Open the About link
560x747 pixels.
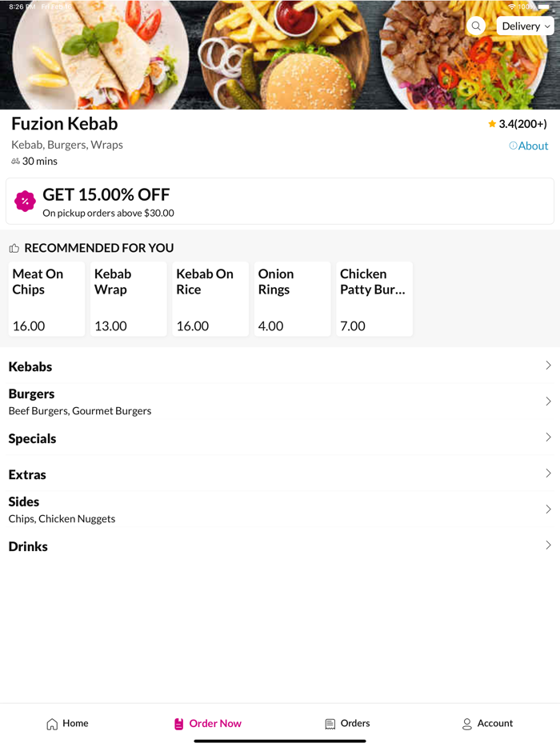coord(532,146)
